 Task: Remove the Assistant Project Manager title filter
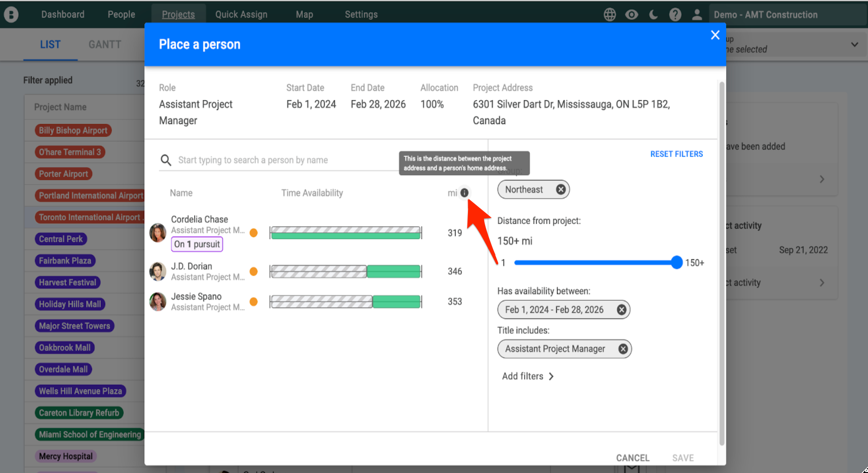pyautogui.click(x=623, y=349)
